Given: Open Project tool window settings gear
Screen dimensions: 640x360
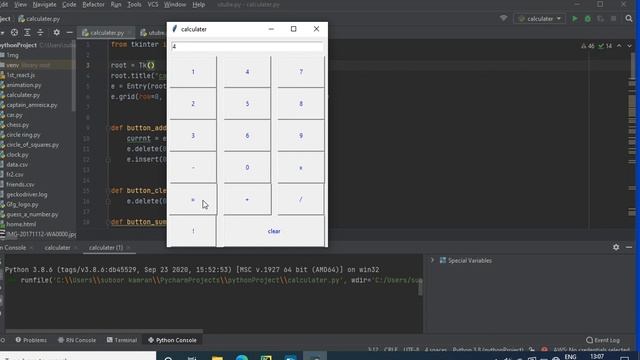Looking at the screenshot, I should point(56,32).
